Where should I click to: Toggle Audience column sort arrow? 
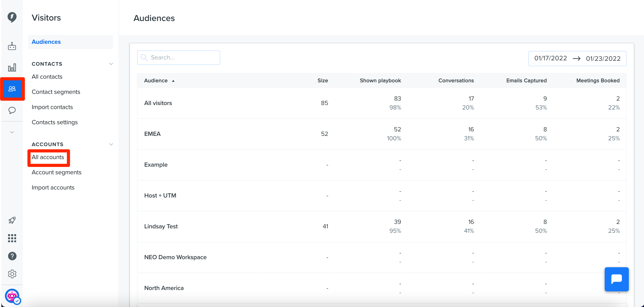click(x=173, y=81)
